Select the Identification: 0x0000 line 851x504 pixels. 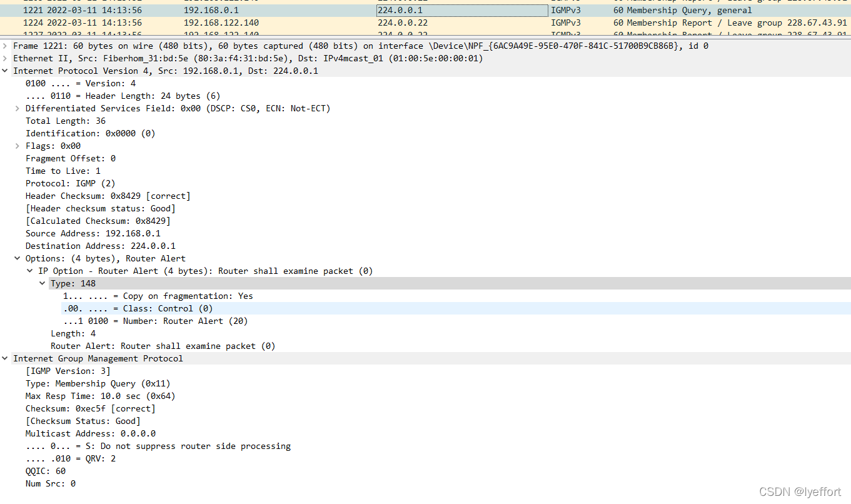(x=91, y=133)
